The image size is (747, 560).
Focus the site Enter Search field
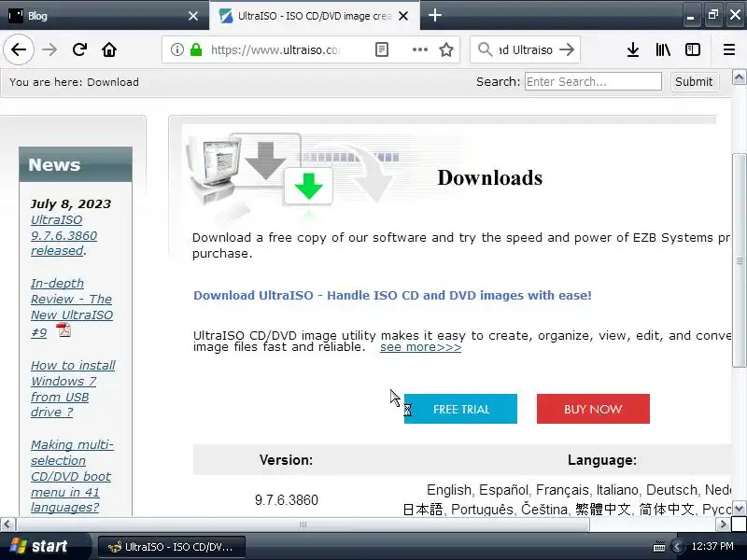tap(593, 81)
